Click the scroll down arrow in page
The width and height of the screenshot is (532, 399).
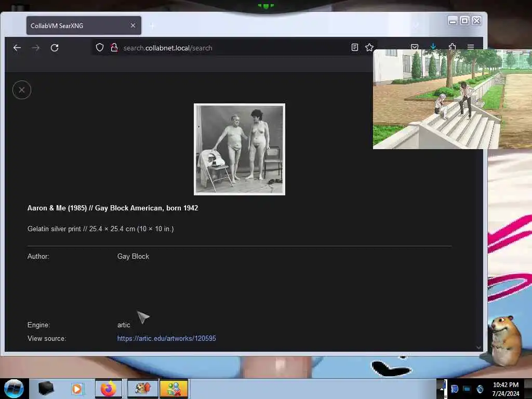click(478, 347)
